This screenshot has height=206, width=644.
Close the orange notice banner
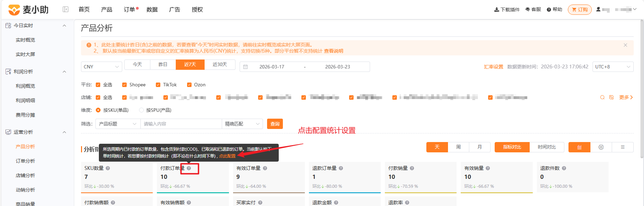[x=625, y=45]
